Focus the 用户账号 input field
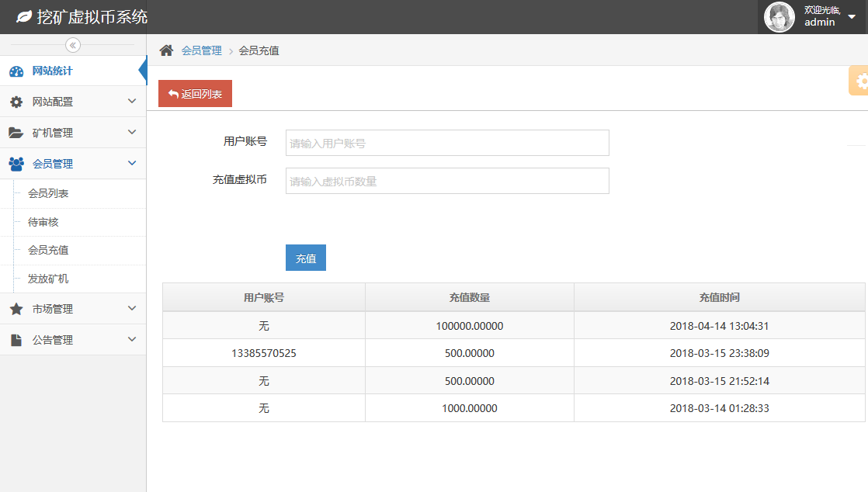Screen dimensions: 868x492 click(447, 143)
